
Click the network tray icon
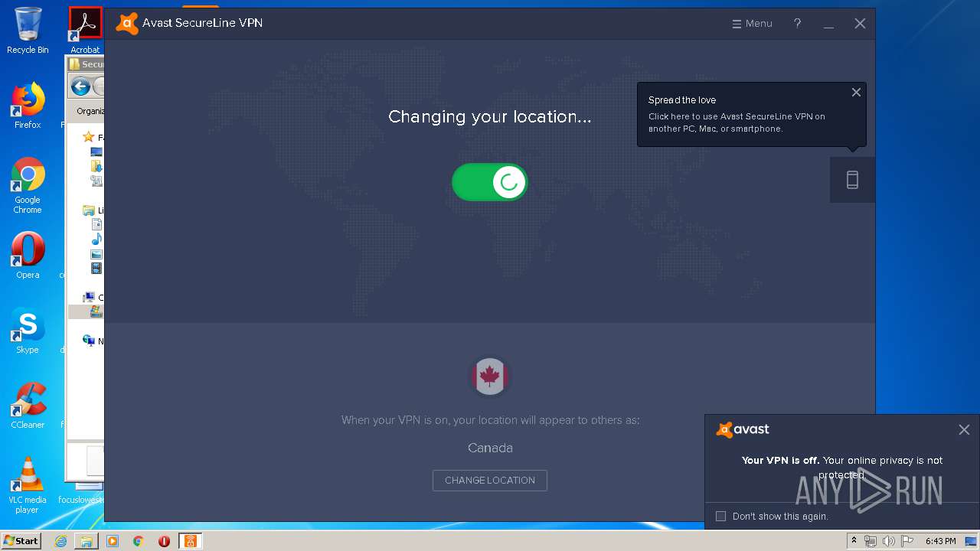pos(871,541)
